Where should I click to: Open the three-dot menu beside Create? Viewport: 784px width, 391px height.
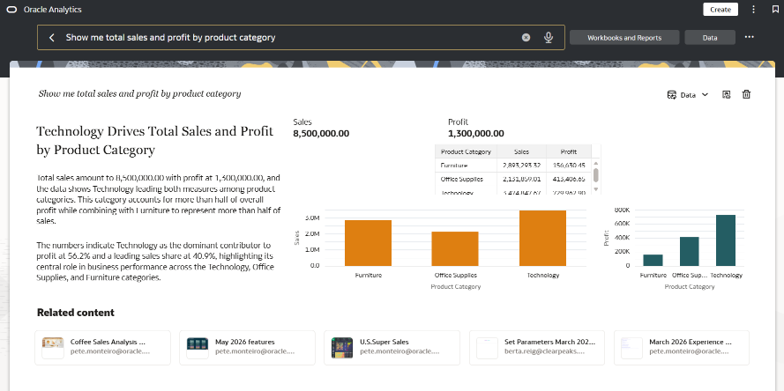tap(754, 10)
